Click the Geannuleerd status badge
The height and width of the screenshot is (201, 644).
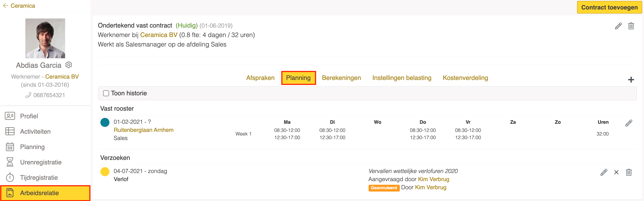coord(384,188)
